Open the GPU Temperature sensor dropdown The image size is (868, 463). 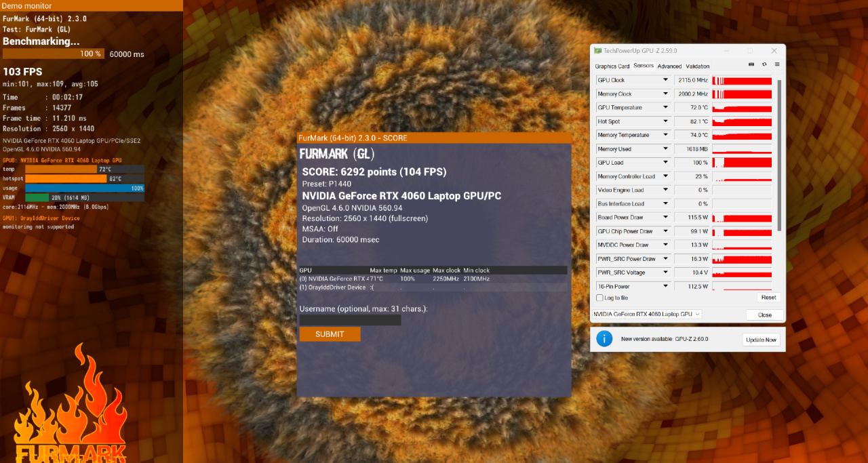(666, 107)
